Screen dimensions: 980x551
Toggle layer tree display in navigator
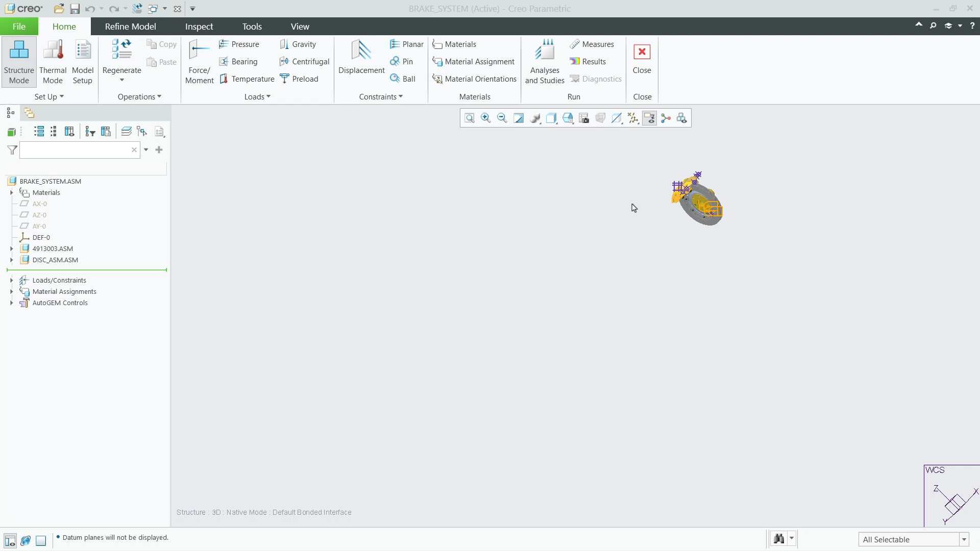(126, 132)
